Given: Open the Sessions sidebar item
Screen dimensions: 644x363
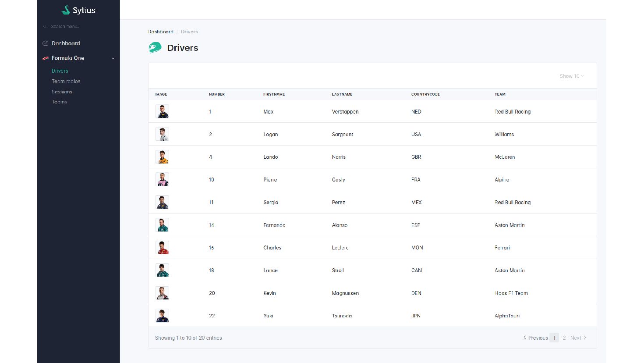Looking at the screenshot, I should 62,92.
